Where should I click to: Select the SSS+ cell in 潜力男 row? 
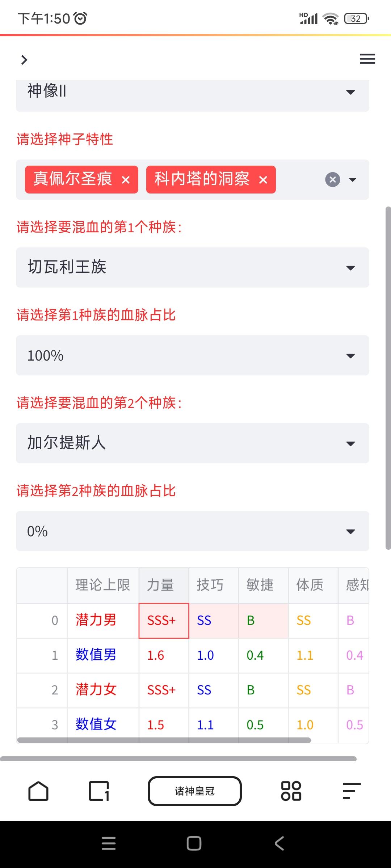pyautogui.click(x=164, y=621)
